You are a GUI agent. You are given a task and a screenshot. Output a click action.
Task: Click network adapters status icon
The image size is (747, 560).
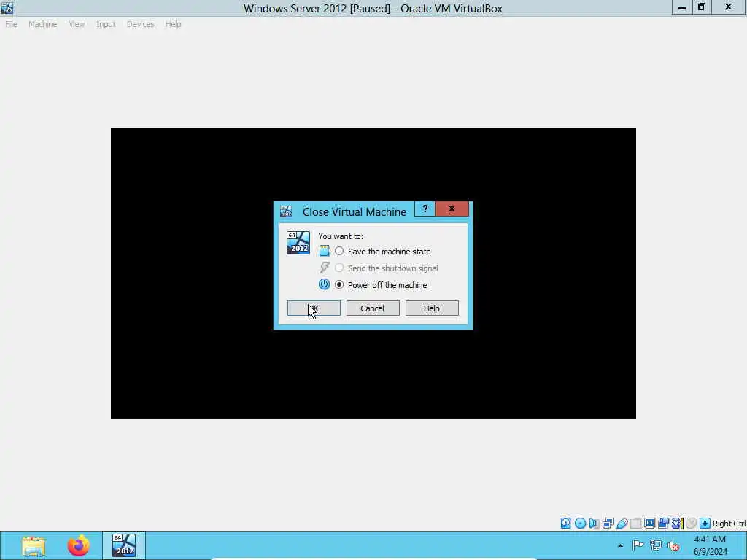608,524
